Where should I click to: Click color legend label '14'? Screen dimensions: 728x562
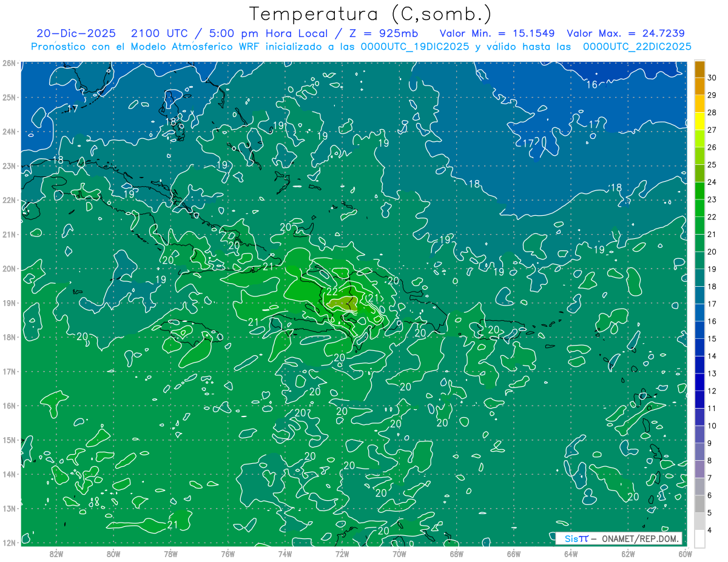point(712,356)
